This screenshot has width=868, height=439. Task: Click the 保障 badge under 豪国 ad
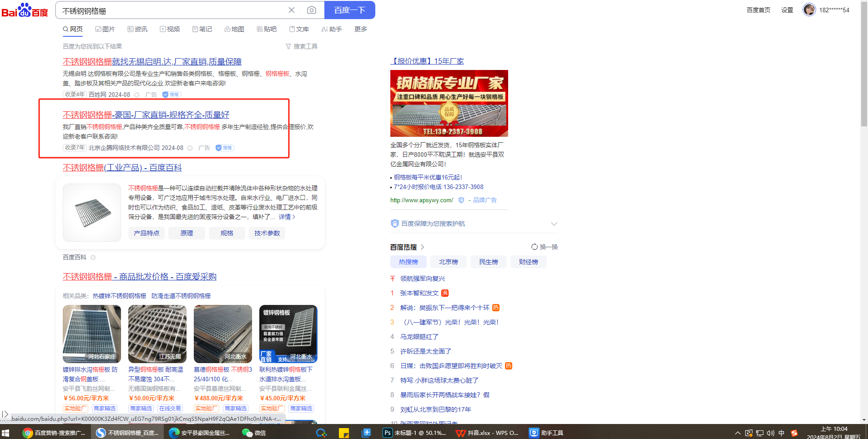(225, 148)
